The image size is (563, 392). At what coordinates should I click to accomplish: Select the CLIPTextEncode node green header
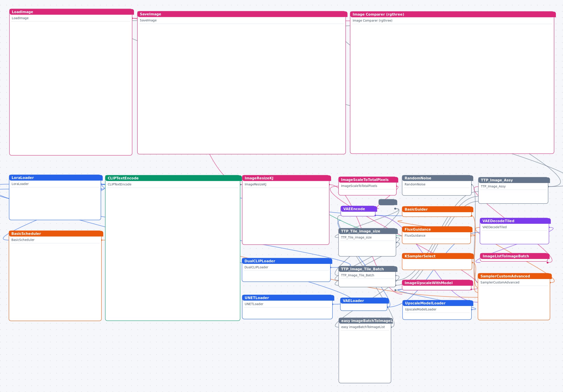click(173, 178)
